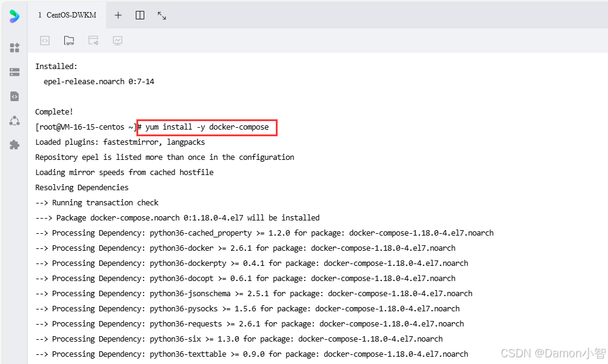Open the plugins puzzle sidebar icon
This screenshot has height=364, width=608.
coord(15,145)
